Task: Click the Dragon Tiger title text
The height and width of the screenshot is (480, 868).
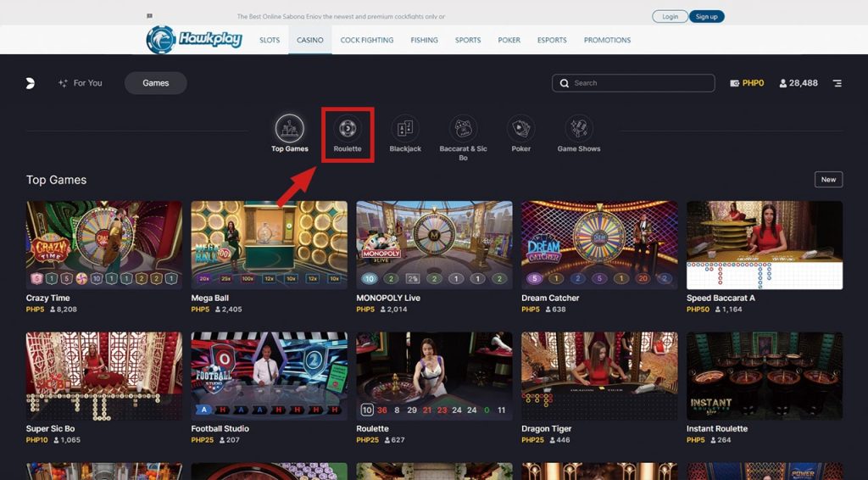Action: 547,428
